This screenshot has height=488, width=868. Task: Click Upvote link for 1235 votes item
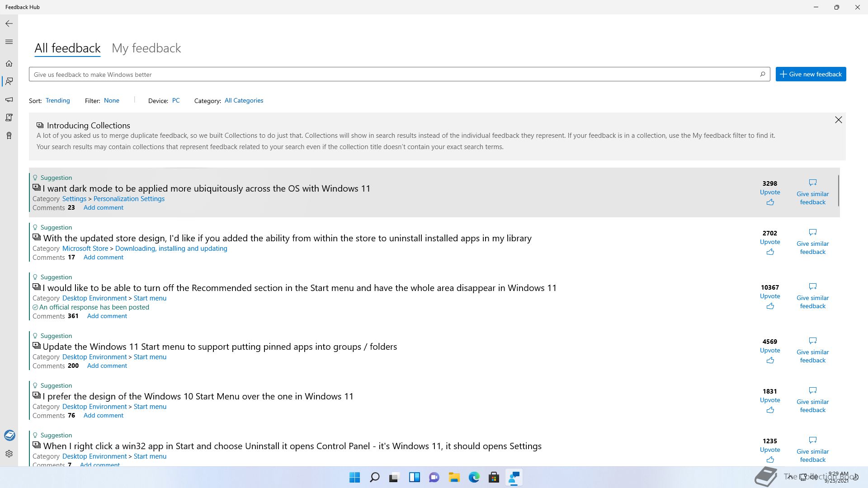(x=770, y=450)
